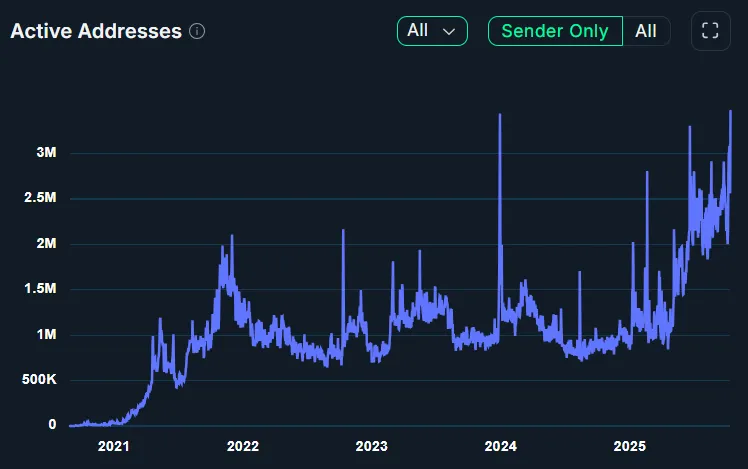Open the All dropdown with chevron
The width and height of the screenshot is (748, 469).
(x=432, y=31)
